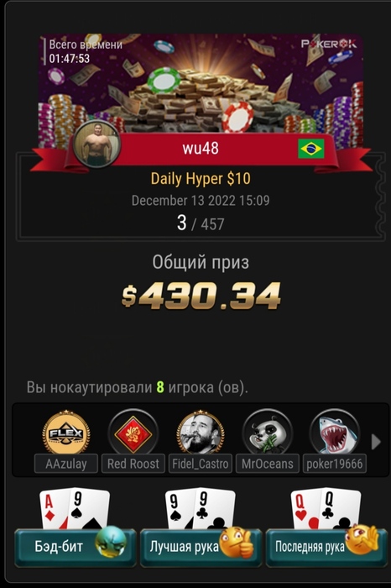
Task: Click the pair of queens cards
Action: click(x=326, y=508)
